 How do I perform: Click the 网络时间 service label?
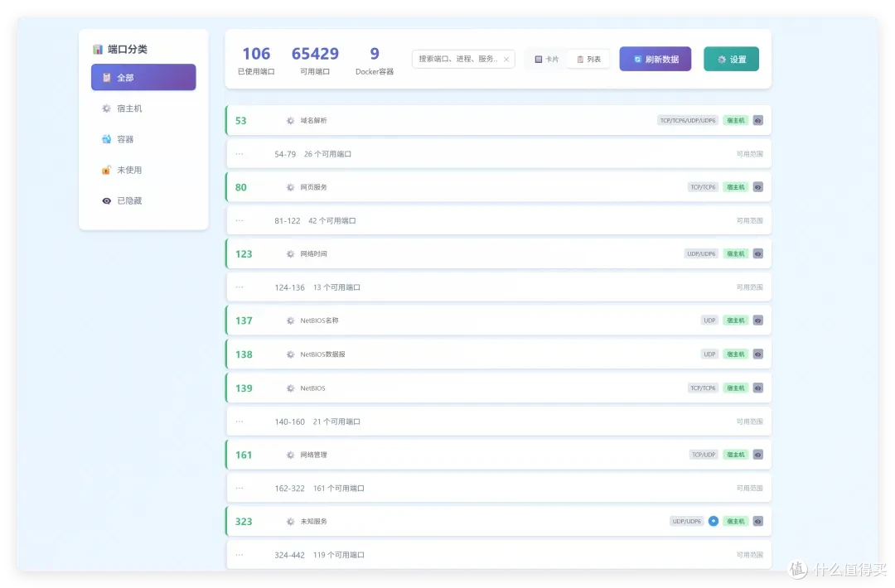tap(313, 253)
